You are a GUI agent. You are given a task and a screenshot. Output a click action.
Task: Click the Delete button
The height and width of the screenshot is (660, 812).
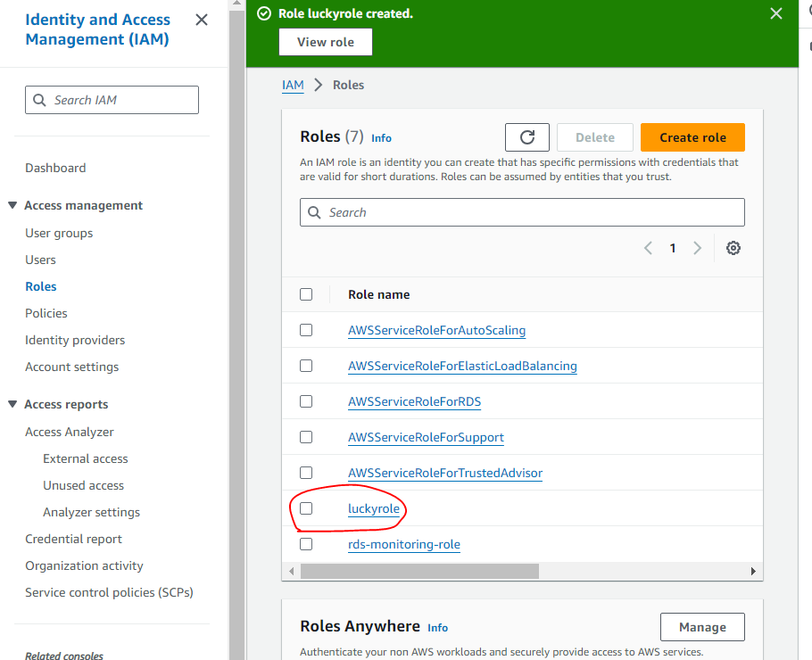595,137
